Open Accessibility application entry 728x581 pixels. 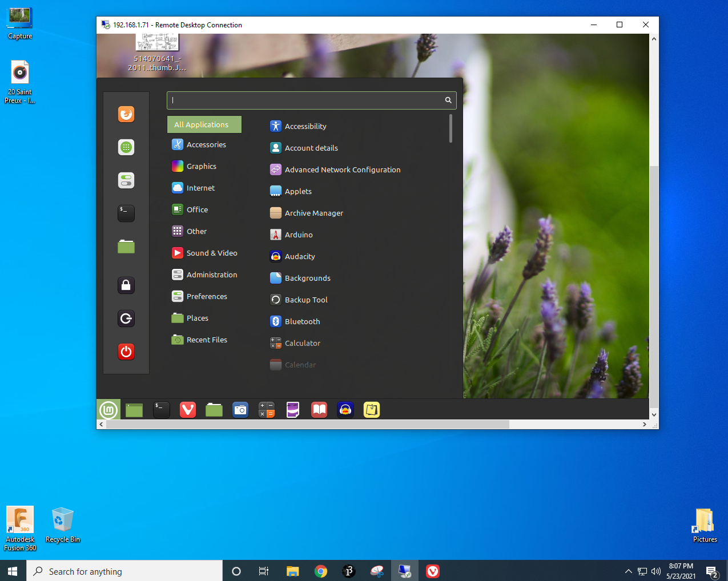tap(305, 126)
